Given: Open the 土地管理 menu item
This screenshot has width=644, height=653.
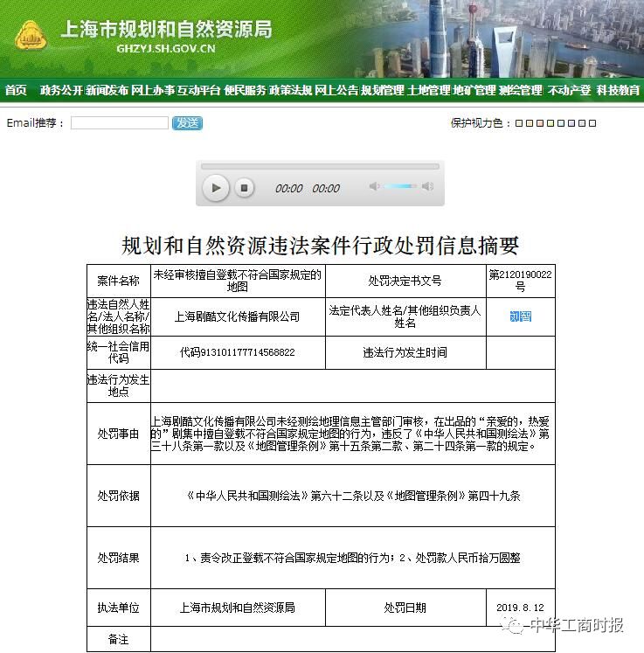Looking at the screenshot, I should tap(428, 90).
